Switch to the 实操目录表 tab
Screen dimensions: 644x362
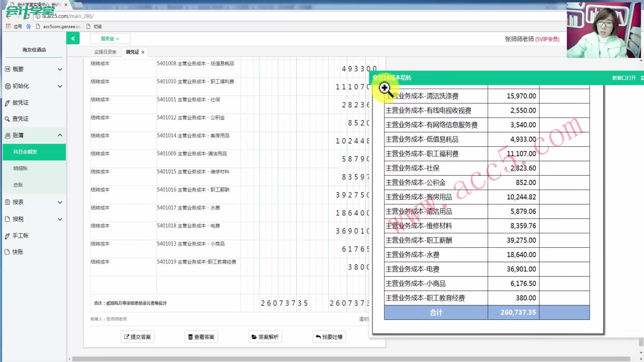(x=105, y=52)
